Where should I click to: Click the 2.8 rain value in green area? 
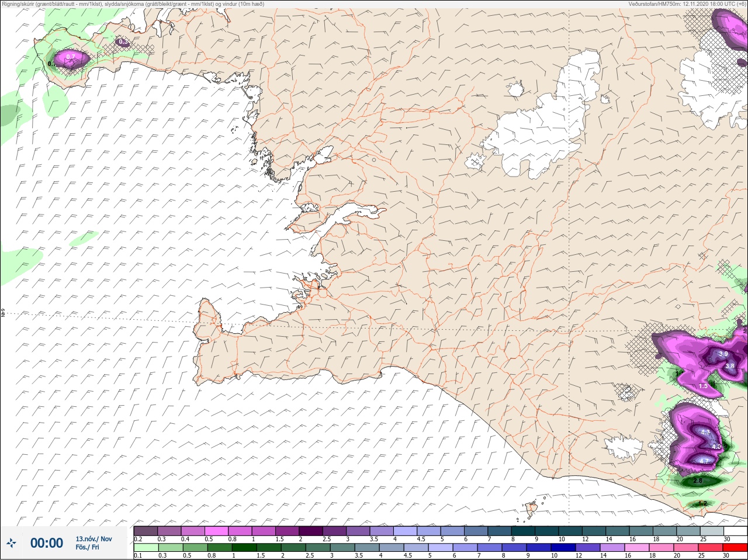[x=698, y=481]
